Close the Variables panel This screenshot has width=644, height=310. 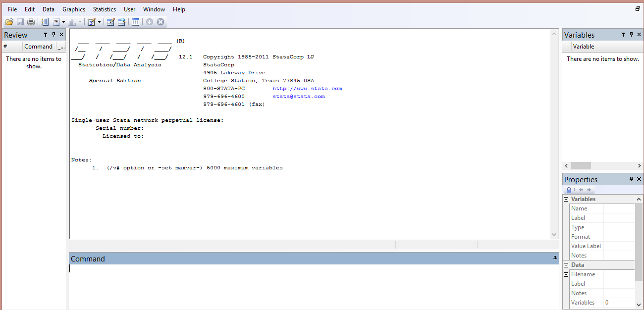pos(639,35)
